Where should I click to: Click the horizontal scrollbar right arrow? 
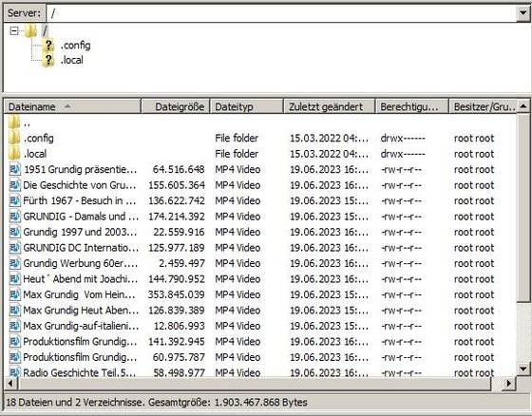[509, 384]
